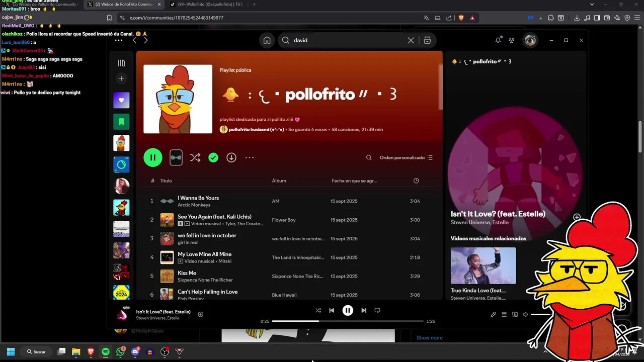Open the play queue
The image size is (644, 362).
tap(504, 314)
